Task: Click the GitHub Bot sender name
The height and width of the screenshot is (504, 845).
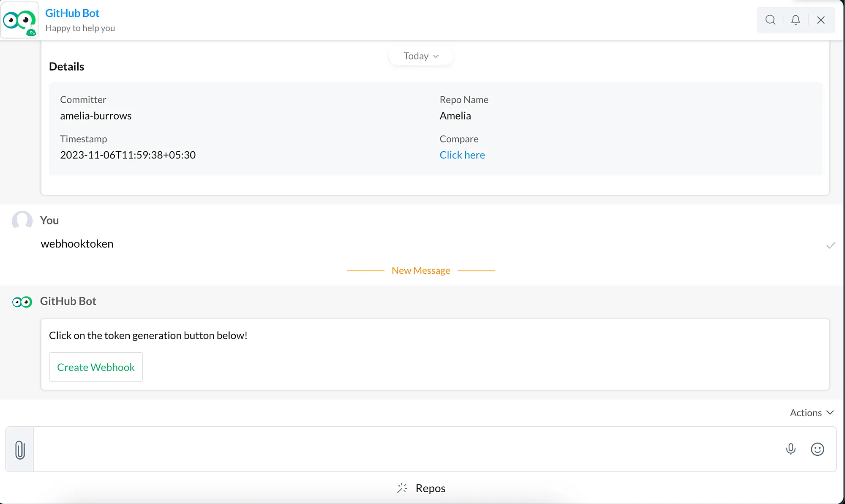Action: 68,301
